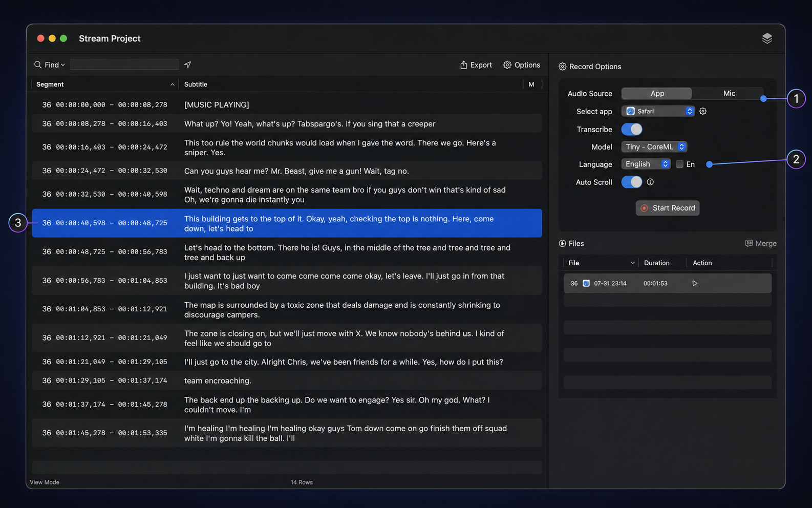Click the Subtitle column header
The image size is (812, 508).
point(350,84)
